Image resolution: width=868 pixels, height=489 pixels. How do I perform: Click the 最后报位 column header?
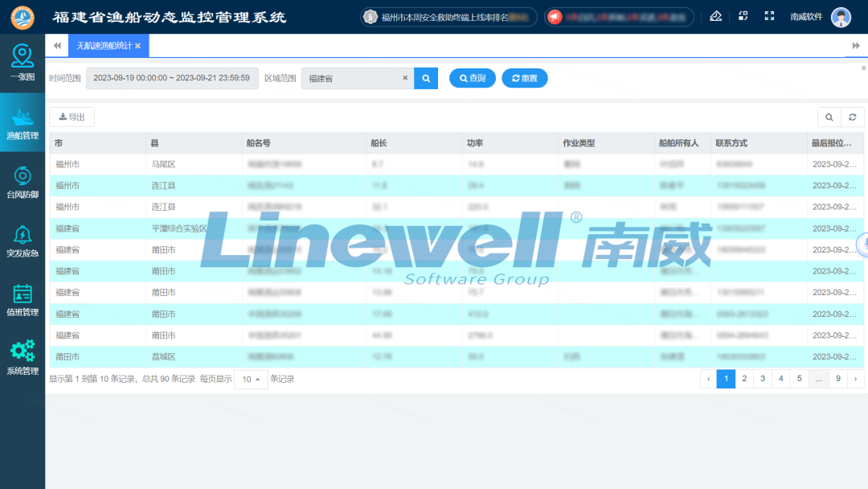(x=835, y=143)
